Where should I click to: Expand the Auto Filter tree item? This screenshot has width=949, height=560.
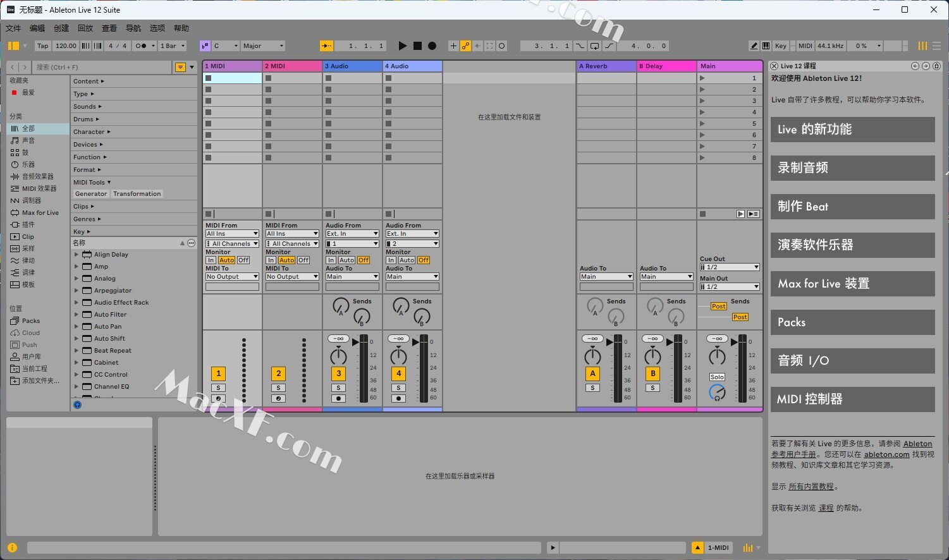[77, 315]
